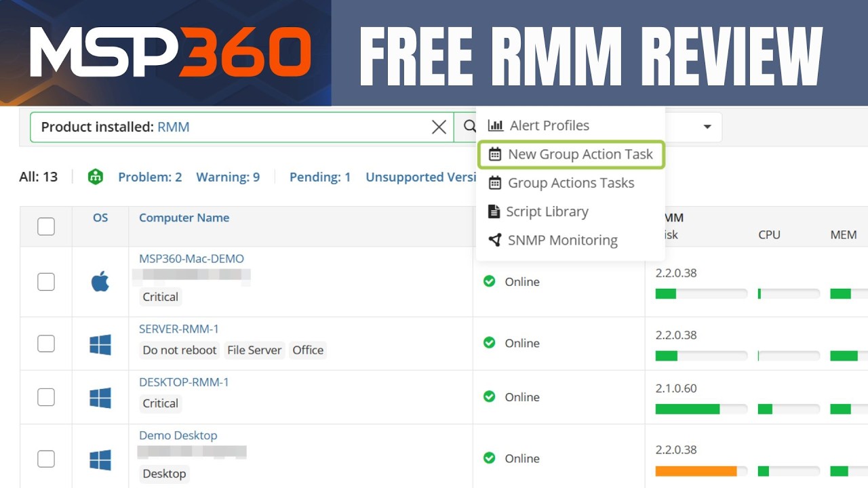Click the Windows icon for Demo Desktop
The height and width of the screenshot is (488, 868).
point(100,460)
